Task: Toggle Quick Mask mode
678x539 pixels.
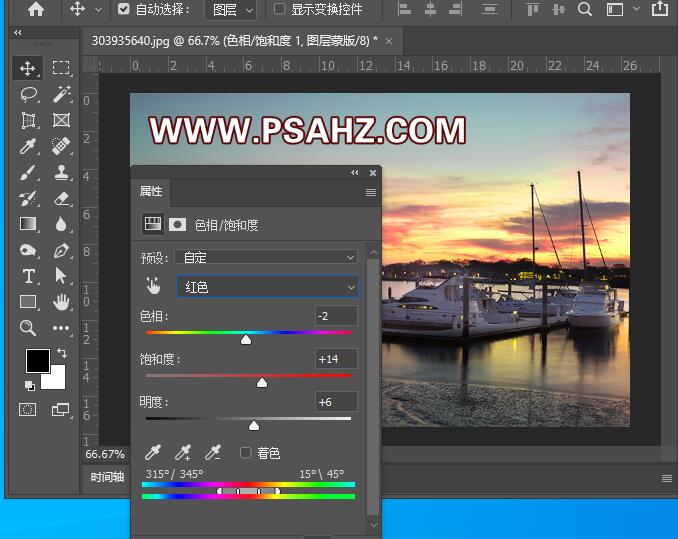Action: (x=27, y=409)
